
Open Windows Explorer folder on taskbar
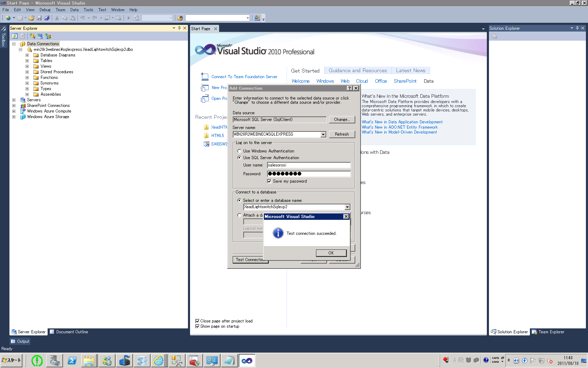89,360
